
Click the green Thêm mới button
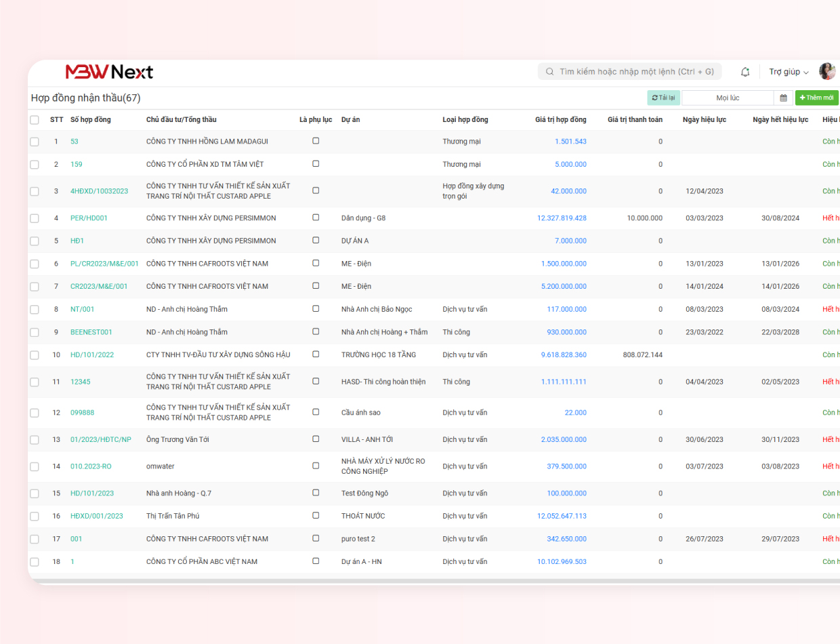point(816,98)
